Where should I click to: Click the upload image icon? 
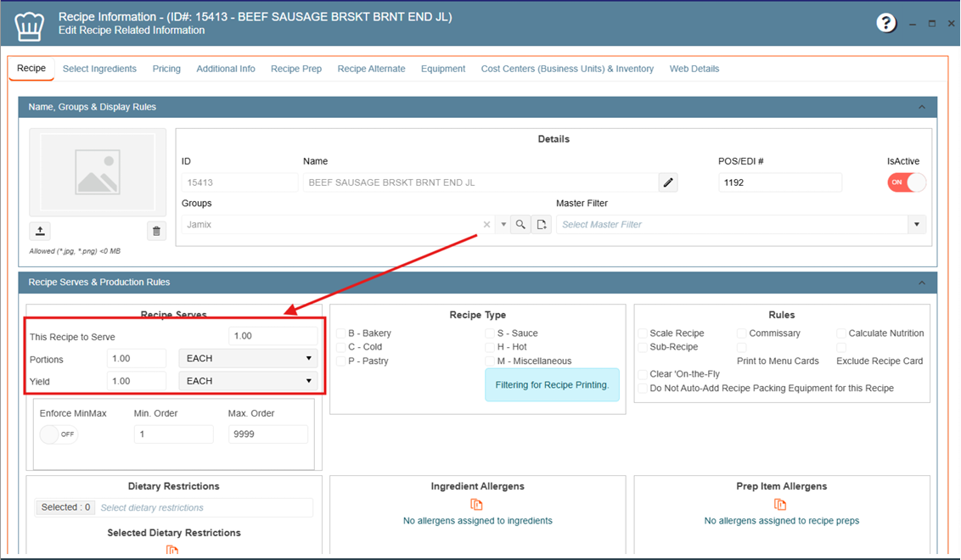click(40, 231)
